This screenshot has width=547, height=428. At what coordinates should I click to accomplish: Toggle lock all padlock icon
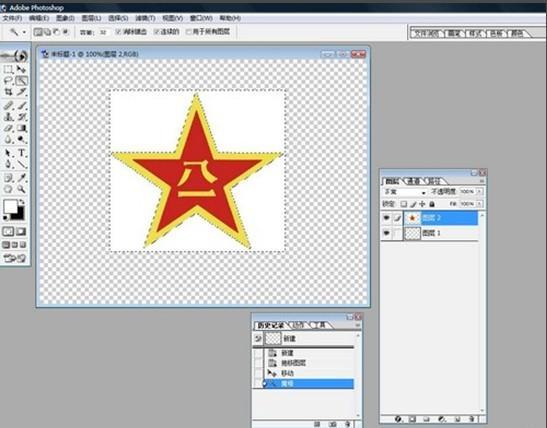(432, 204)
